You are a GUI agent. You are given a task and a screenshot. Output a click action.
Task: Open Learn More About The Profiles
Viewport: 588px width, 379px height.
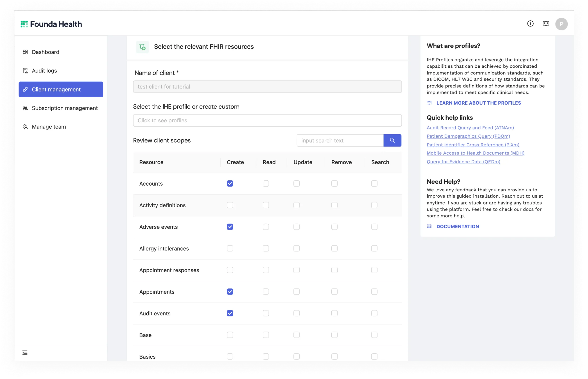pyautogui.click(x=478, y=103)
